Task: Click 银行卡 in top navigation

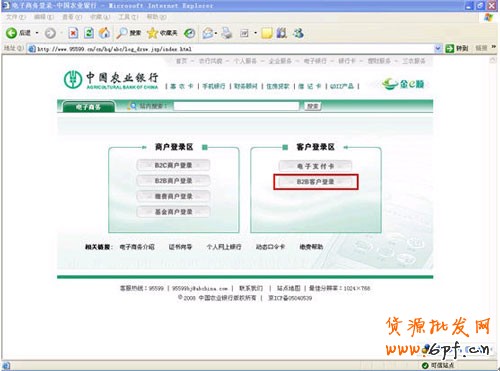Action: [x=347, y=61]
